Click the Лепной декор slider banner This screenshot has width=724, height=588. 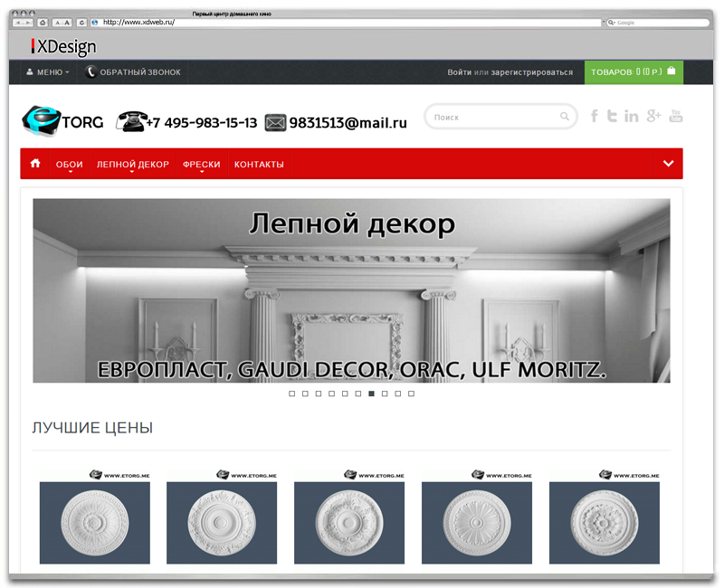click(x=351, y=290)
